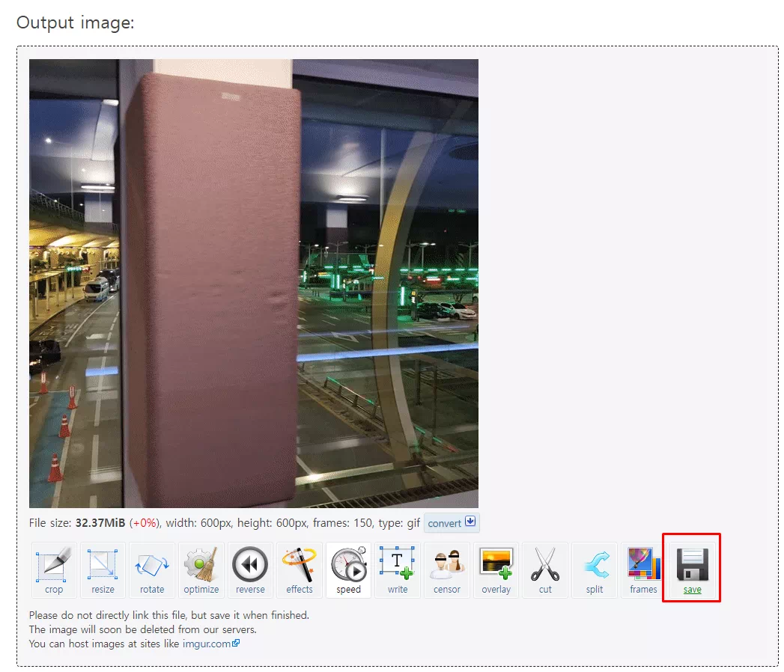
Task: Save the output GIF
Action: click(692, 570)
